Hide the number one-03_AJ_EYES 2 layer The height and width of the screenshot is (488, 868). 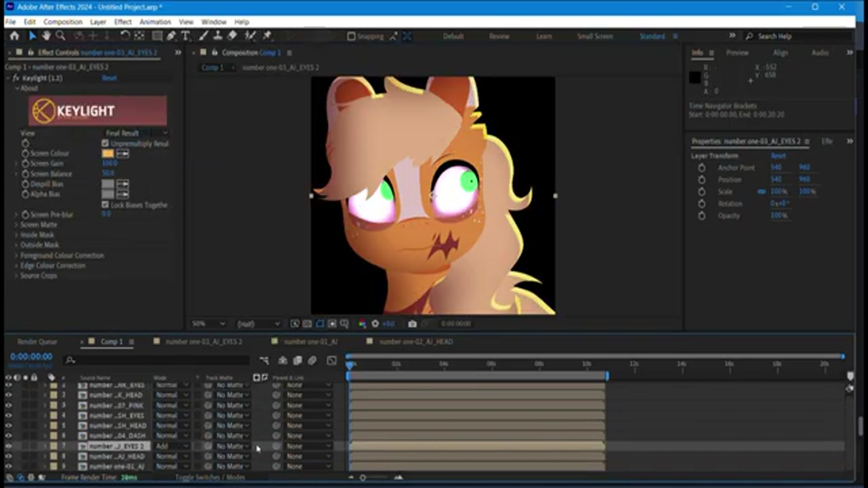[x=8, y=446]
